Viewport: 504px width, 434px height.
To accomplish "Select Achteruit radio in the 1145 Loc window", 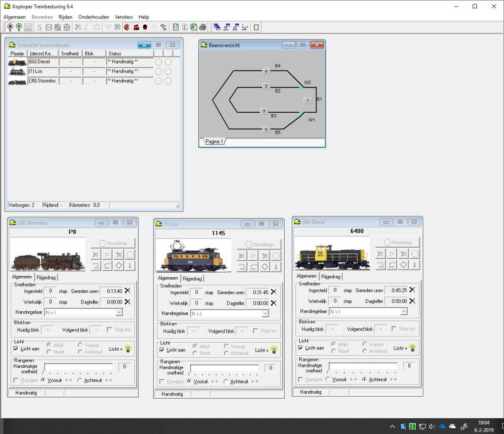I will pos(226,381).
